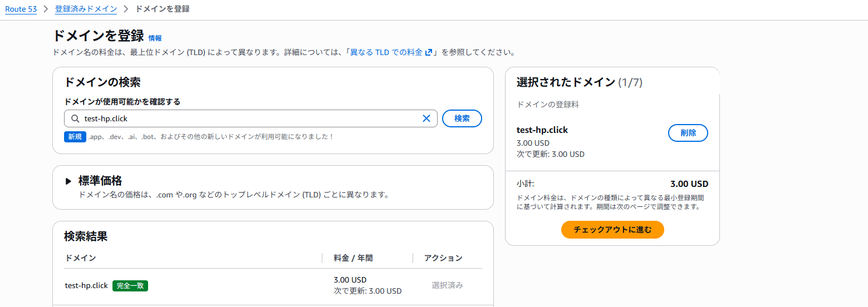868x307 pixels.
Task: Proceed with チェックアウトに進む button
Action: (x=612, y=230)
